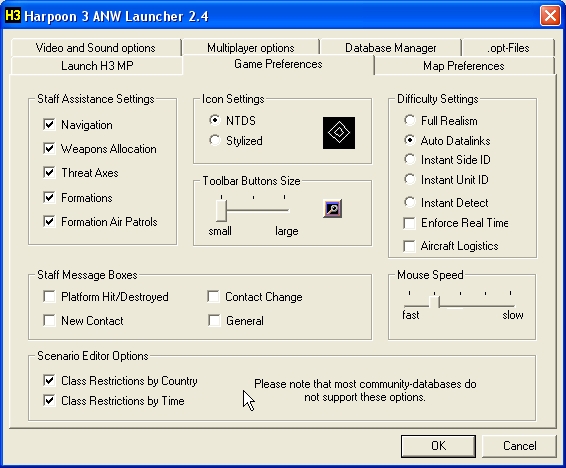
Task: Uncheck Class Restrictions by Country
Action: tap(49, 380)
